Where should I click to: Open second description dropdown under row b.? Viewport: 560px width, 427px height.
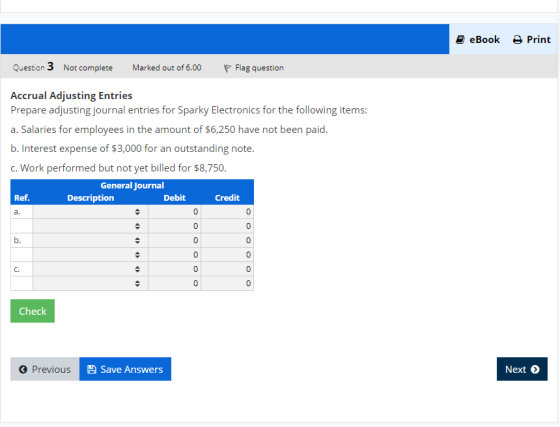pyautogui.click(x=90, y=255)
